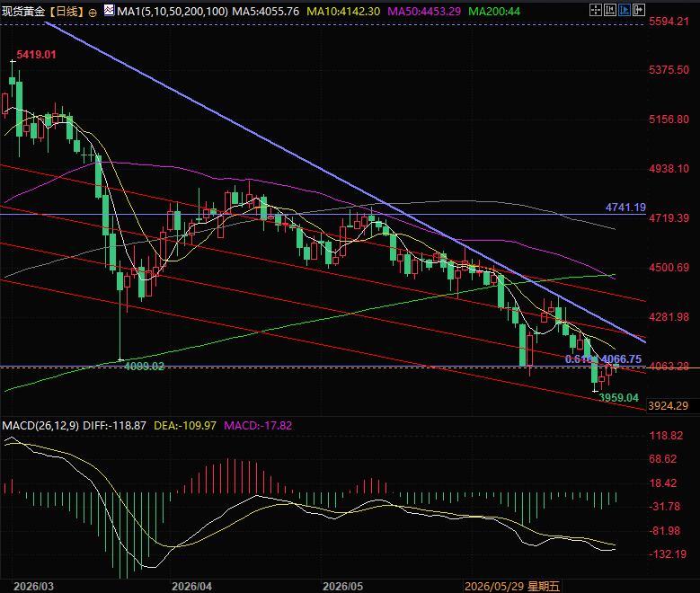The height and width of the screenshot is (593, 700).
Task: Click the 0.618 4066.75 Fibonacci label
Action: point(604,359)
